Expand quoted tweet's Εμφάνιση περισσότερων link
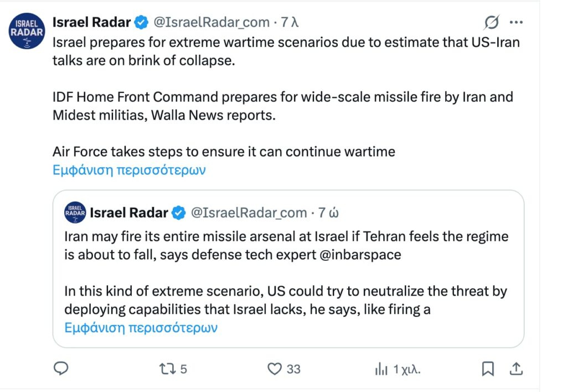Viewport: 567px width, 392px height. pos(141,327)
